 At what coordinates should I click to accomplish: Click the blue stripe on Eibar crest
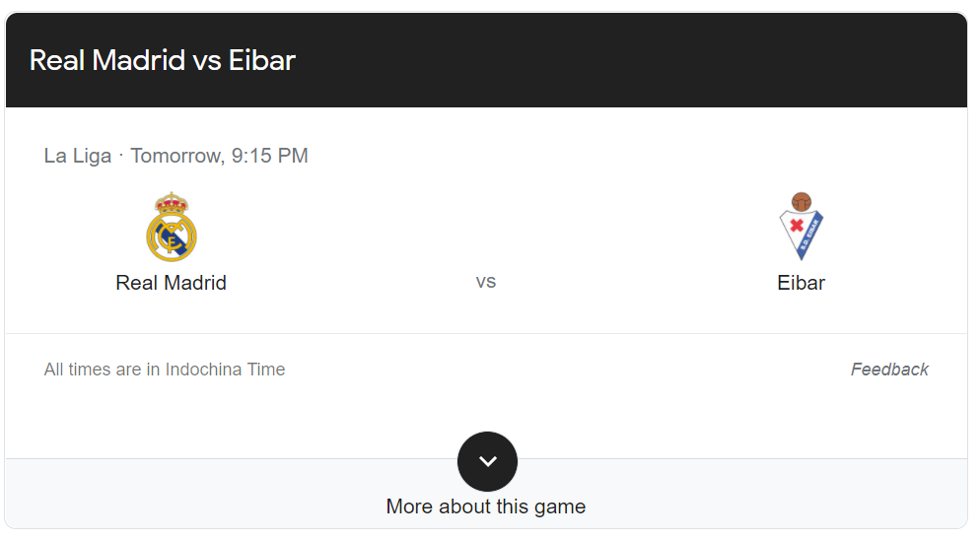810,236
